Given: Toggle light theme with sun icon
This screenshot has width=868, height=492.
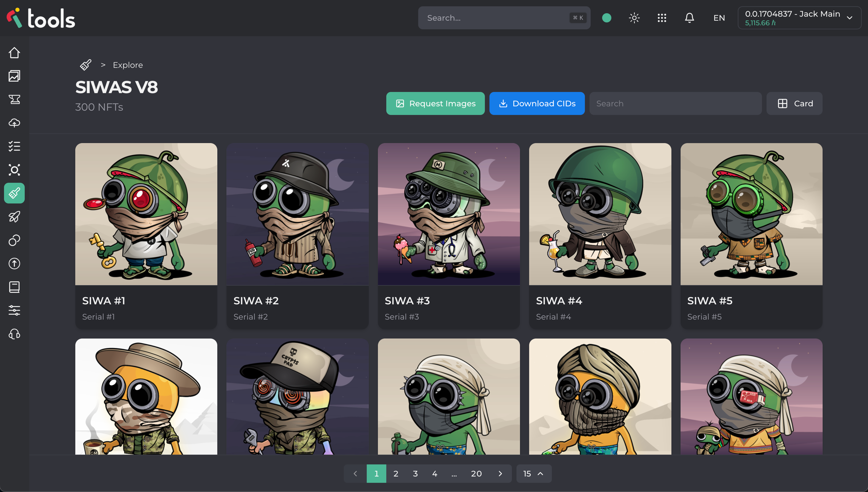Looking at the screenshot, I should pos(634,18).
